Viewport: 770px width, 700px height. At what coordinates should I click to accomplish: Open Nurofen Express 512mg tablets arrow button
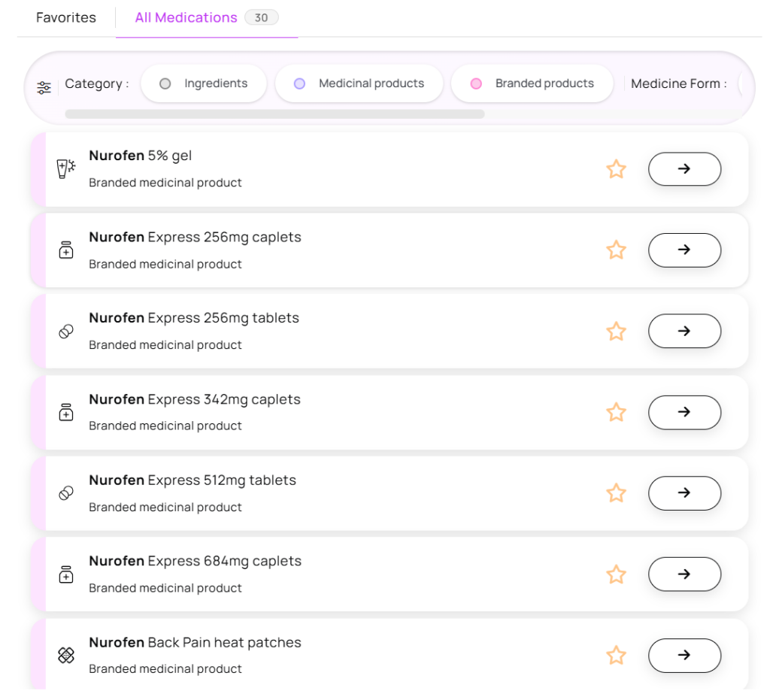click(684, 492)
